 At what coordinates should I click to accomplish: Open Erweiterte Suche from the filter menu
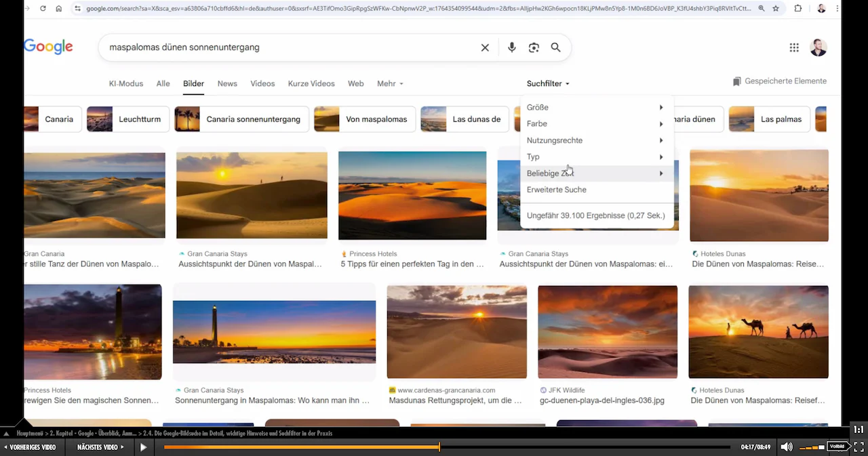coord(597,190)
